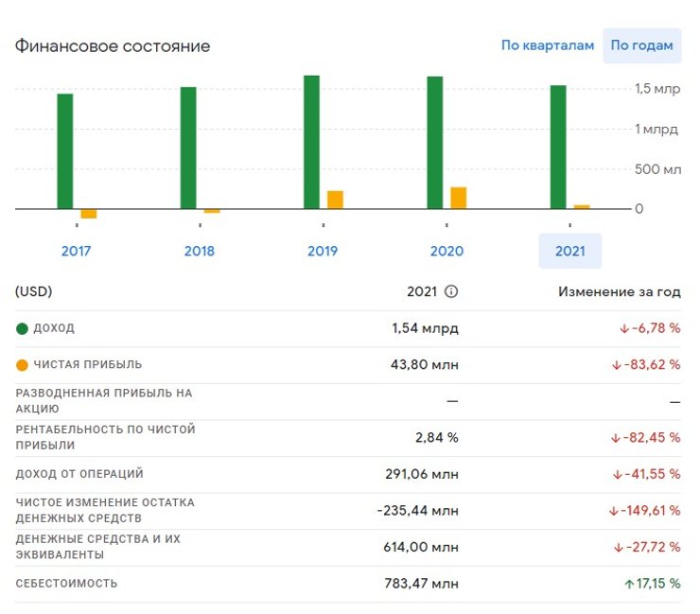Click the red arrow beside -149,61 %

(613, 511)
